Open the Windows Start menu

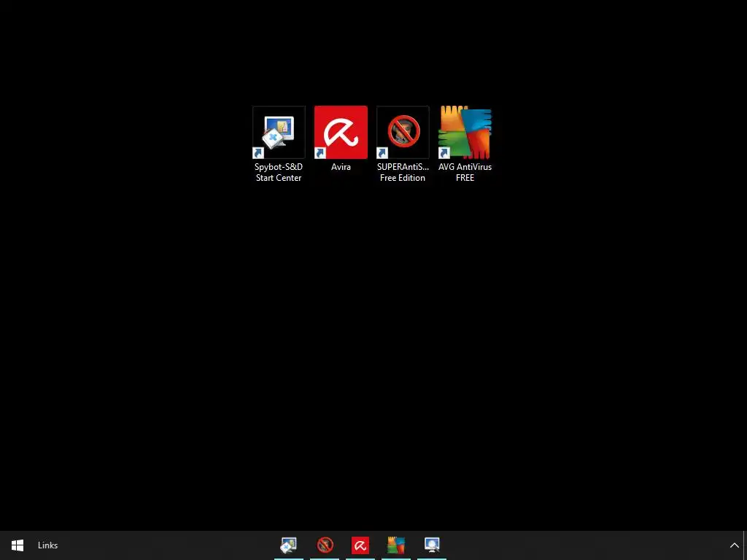pos(18,545)
